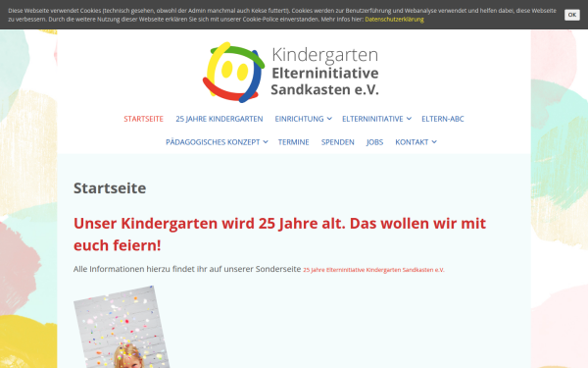Go to Startseite menu item

click(144, 119)
